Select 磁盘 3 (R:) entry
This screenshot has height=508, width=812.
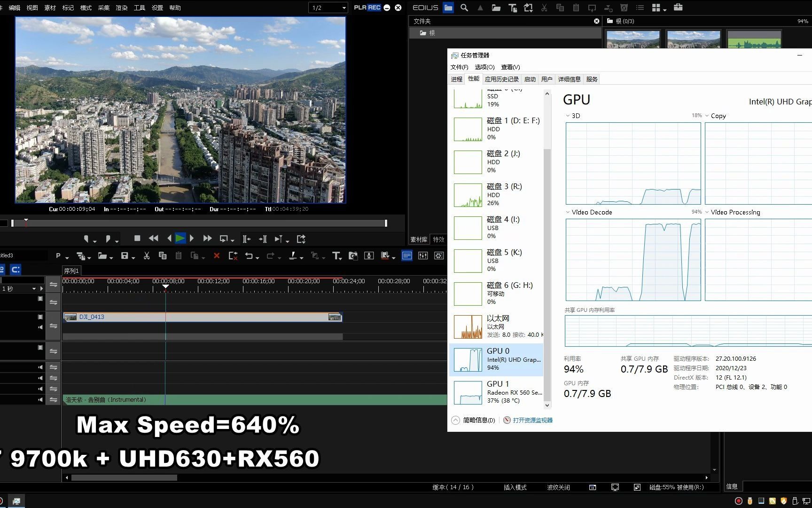pyautogui.click(x=497, y=195)
